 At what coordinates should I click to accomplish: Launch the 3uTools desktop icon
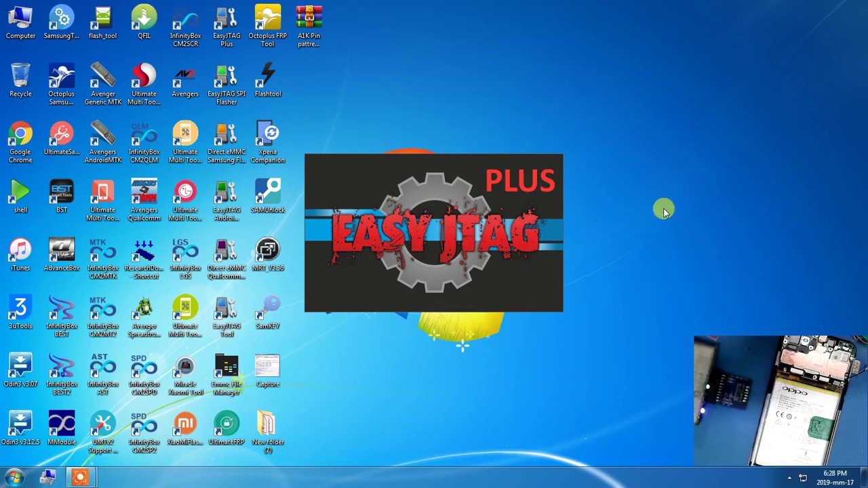point(20,313)
